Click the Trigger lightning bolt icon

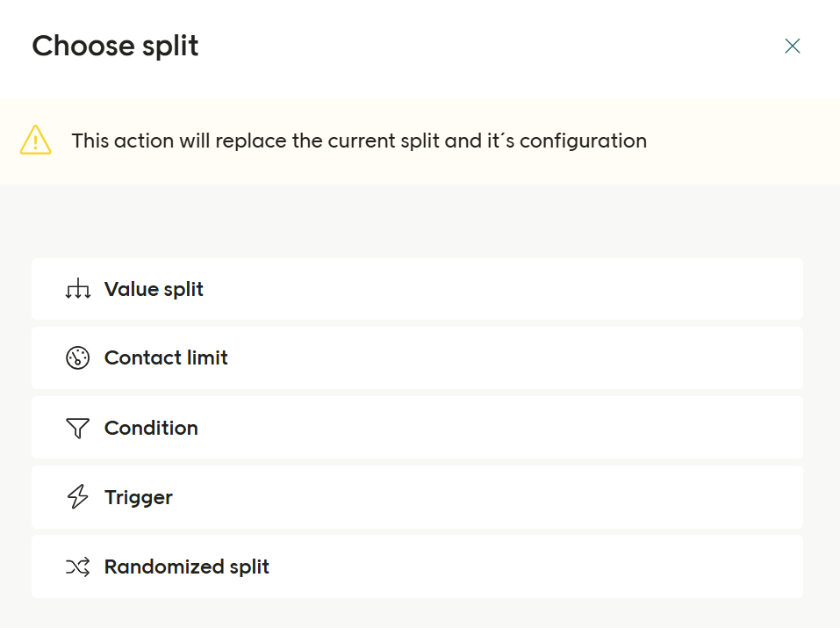78,497
